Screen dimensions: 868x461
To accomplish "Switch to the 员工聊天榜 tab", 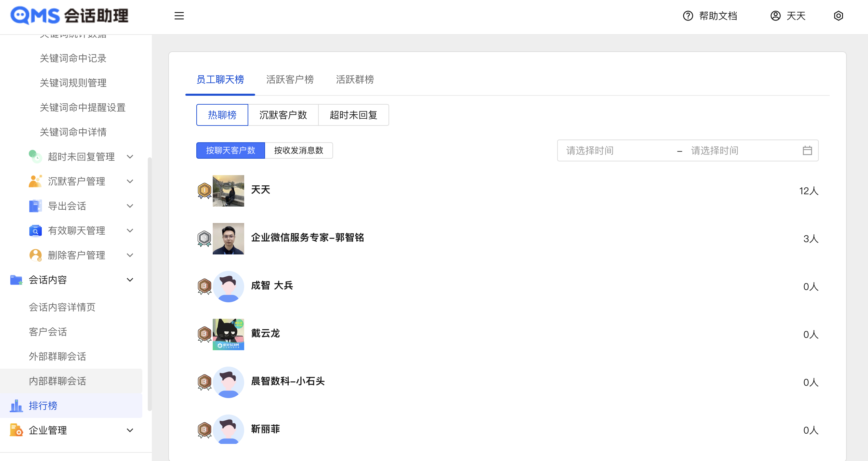I will [220, 80].
